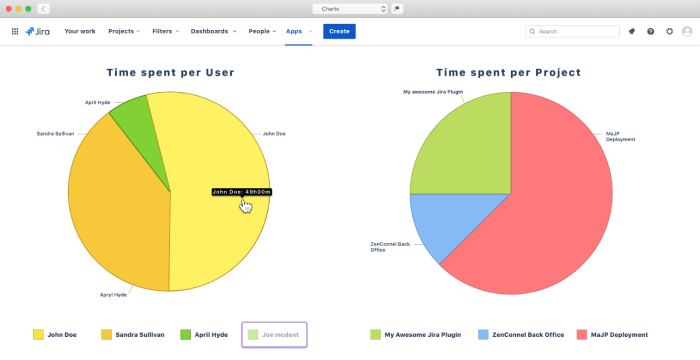
Task: Click the 'ZenConnel Back Office' pie chart label
Action: tap(390, 247)
